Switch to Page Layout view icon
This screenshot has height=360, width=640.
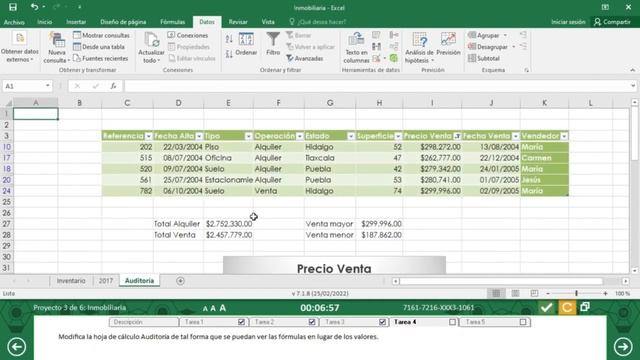(x=516, y=293)
